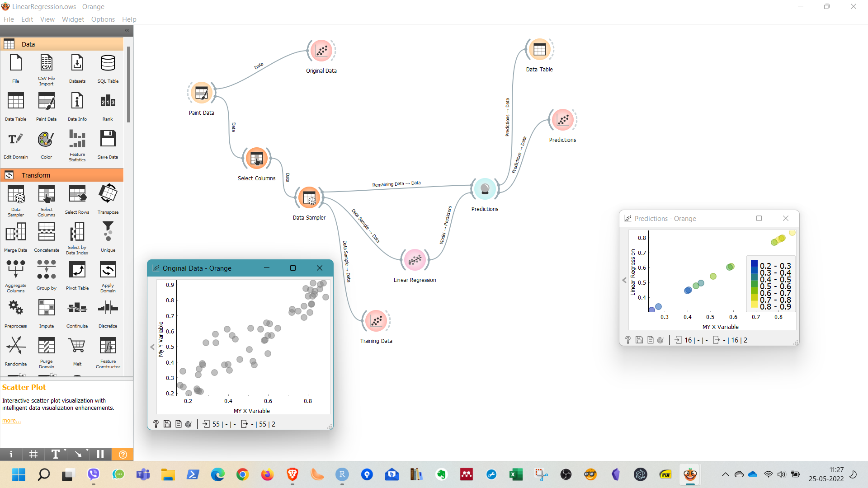
Task: Select the Group by widget
Action: click(46, 276)
